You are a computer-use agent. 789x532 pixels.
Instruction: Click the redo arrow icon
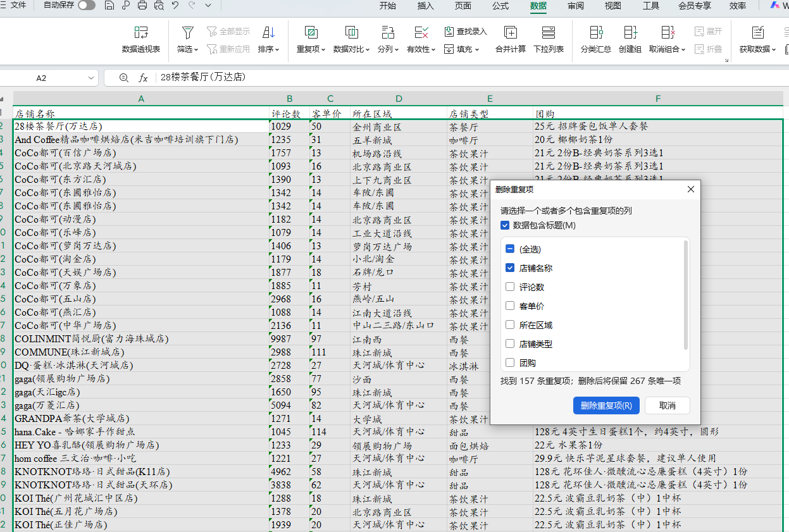pos(192,6)
